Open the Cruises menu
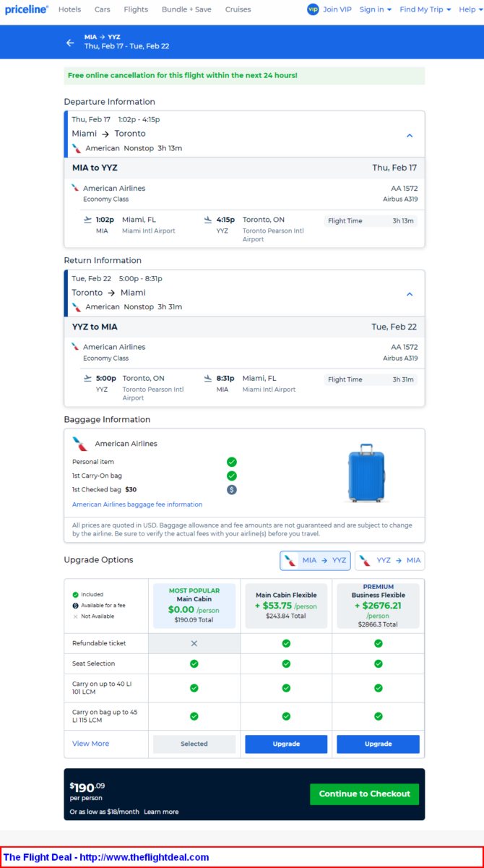This screenshot has height=868, width=484. pos(238,9)
